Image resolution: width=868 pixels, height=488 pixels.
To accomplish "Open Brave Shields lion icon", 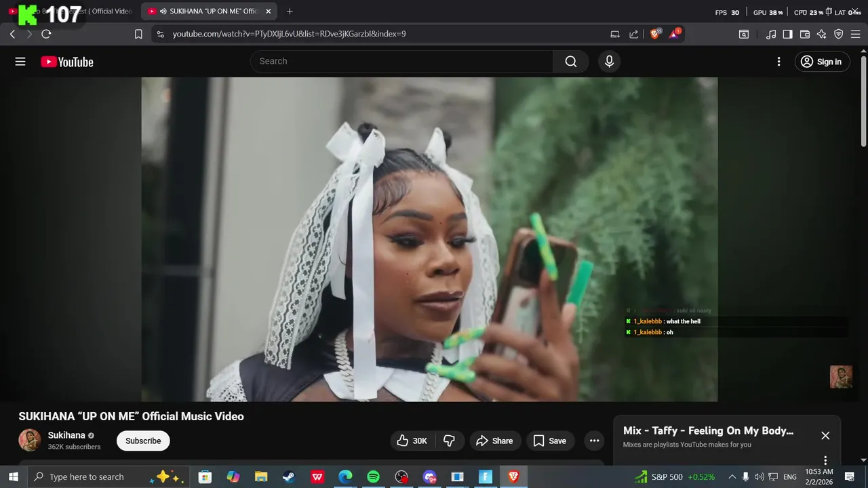I will tap(655, 33).
